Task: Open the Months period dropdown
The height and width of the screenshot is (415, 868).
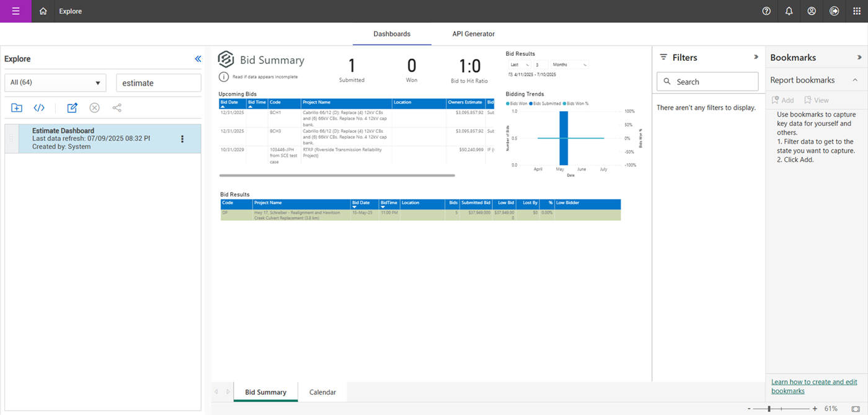Action: [x=569, y=65]
